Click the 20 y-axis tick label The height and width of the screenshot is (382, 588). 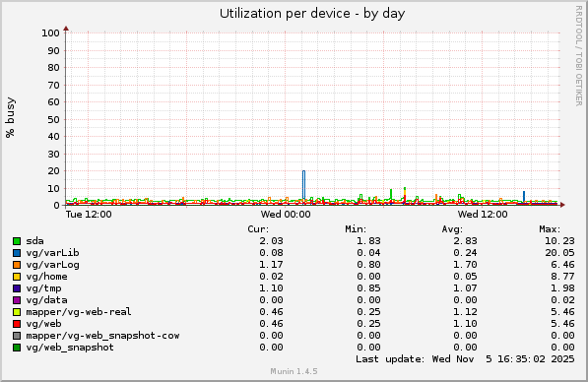(53, 171)
